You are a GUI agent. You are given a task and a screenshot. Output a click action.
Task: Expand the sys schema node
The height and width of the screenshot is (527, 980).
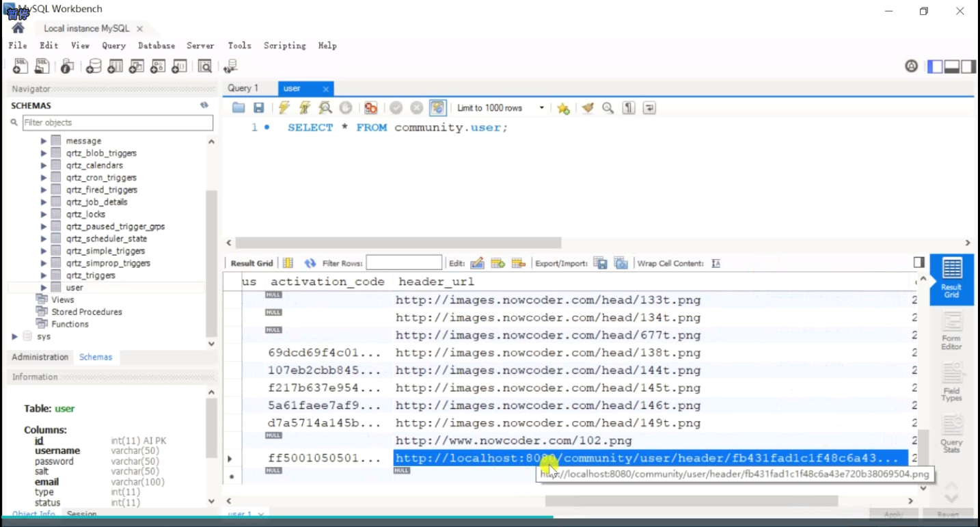point(15,336)
